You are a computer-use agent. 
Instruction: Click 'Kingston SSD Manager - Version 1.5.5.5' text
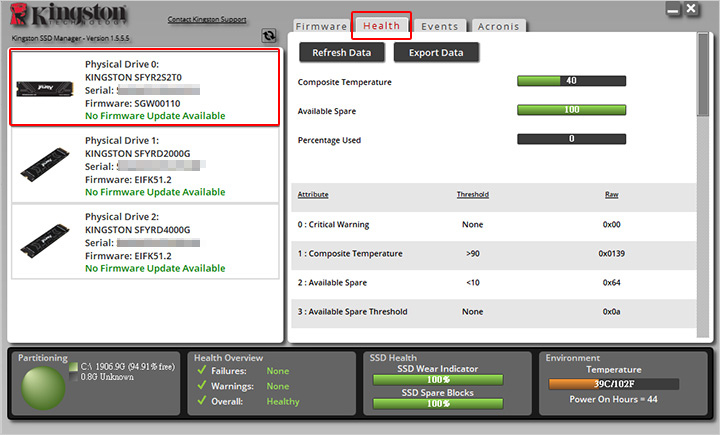pos(71,38)
